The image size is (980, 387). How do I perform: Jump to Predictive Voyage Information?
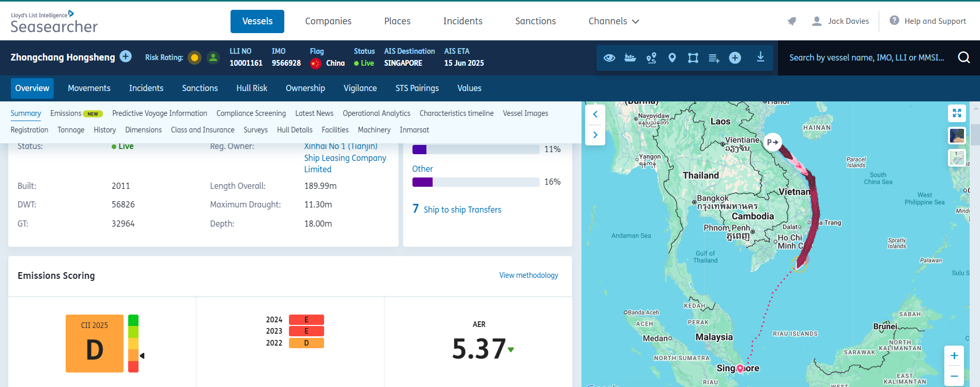[160, 113]
